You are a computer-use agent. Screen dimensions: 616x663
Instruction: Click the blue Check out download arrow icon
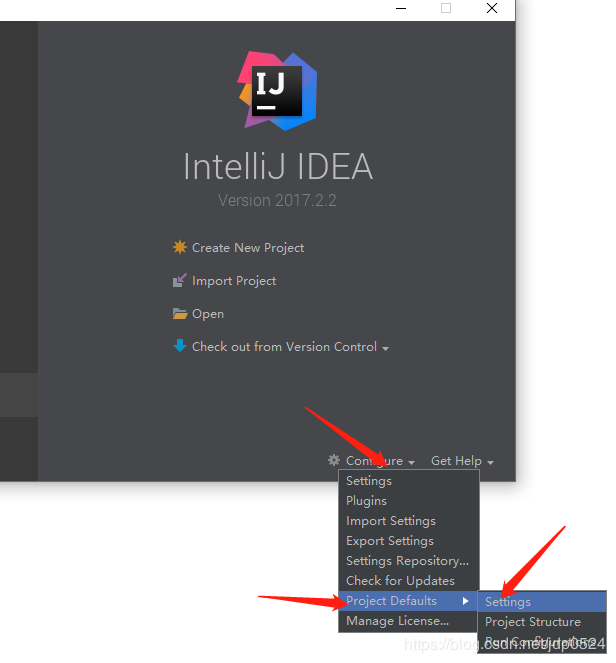180,345
